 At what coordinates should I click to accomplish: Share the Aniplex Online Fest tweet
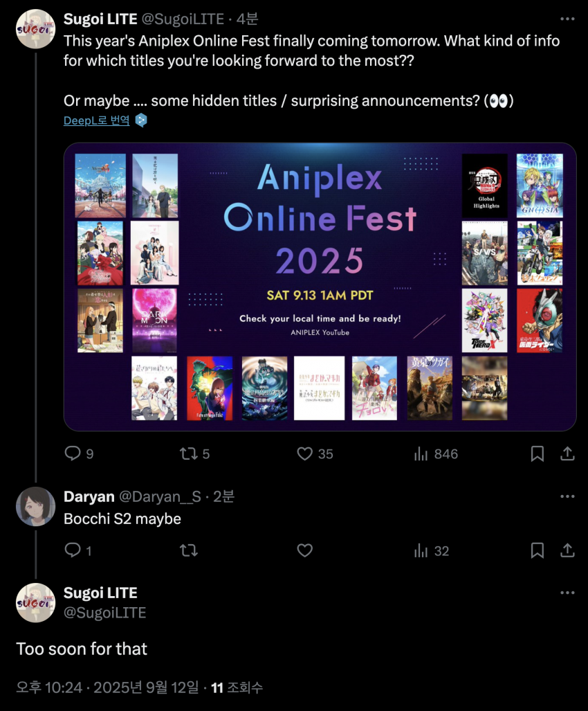pyautogui.click(x=567, y=453)
